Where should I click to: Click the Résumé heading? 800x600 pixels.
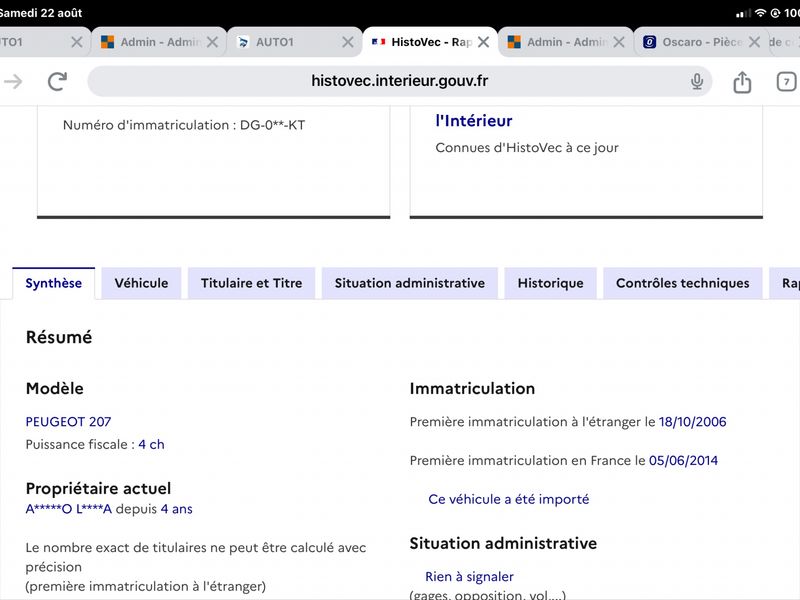pyautogui.click(x=59, y=337)
